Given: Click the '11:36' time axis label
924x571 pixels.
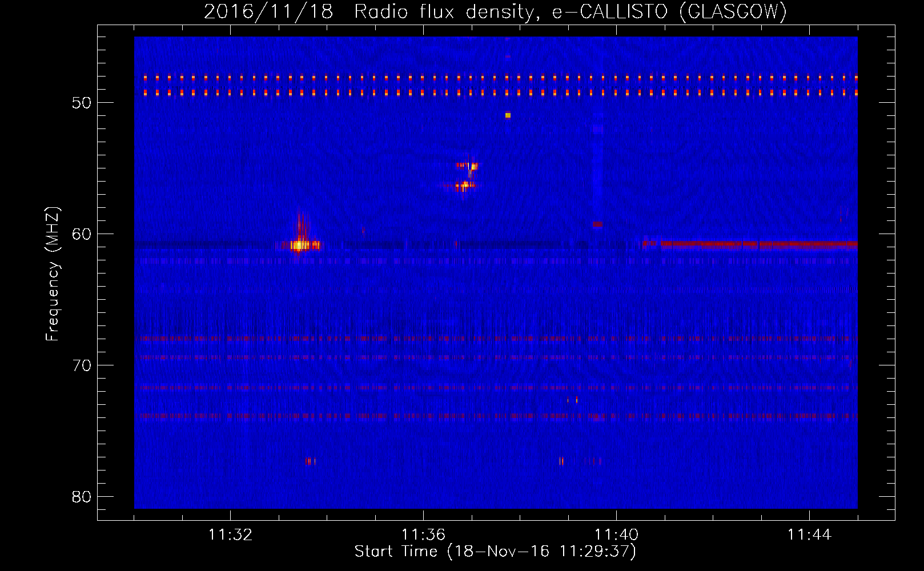Looking at the screenshot, I should [423, 535].
